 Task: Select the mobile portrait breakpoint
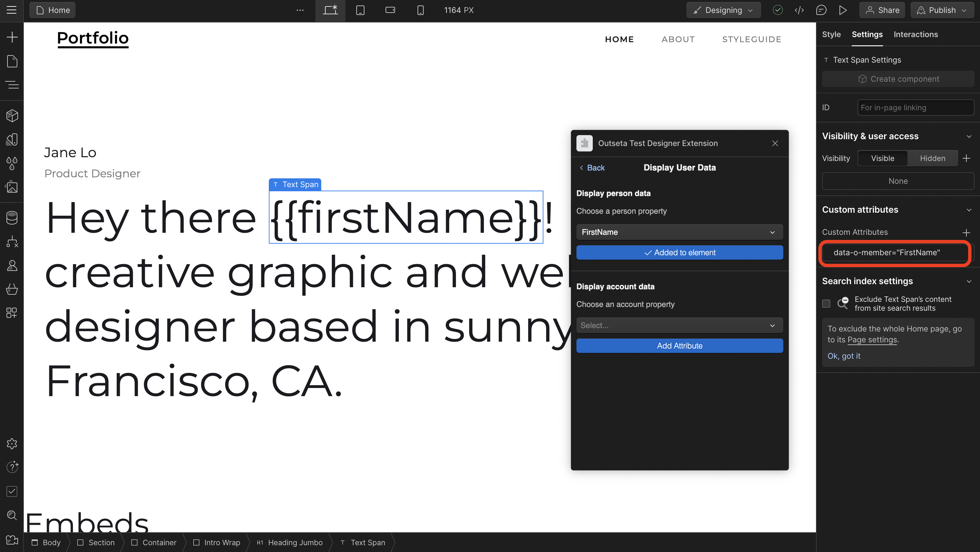point(420,10)
